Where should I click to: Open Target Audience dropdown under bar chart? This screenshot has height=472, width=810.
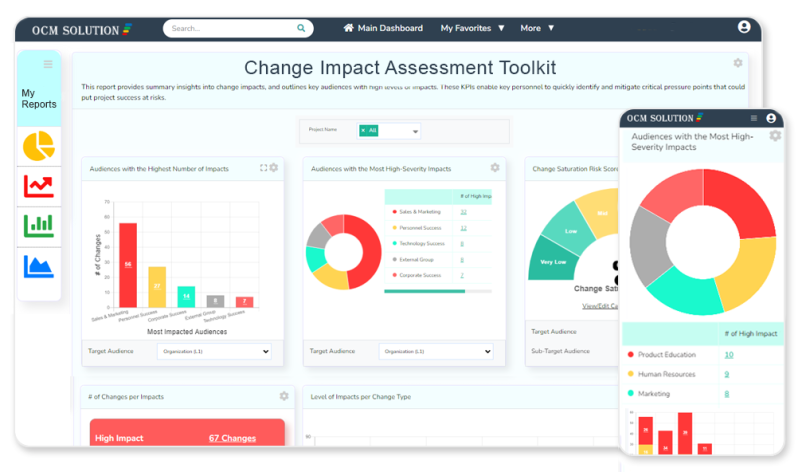pyautogui.click(x=214, y=351)
